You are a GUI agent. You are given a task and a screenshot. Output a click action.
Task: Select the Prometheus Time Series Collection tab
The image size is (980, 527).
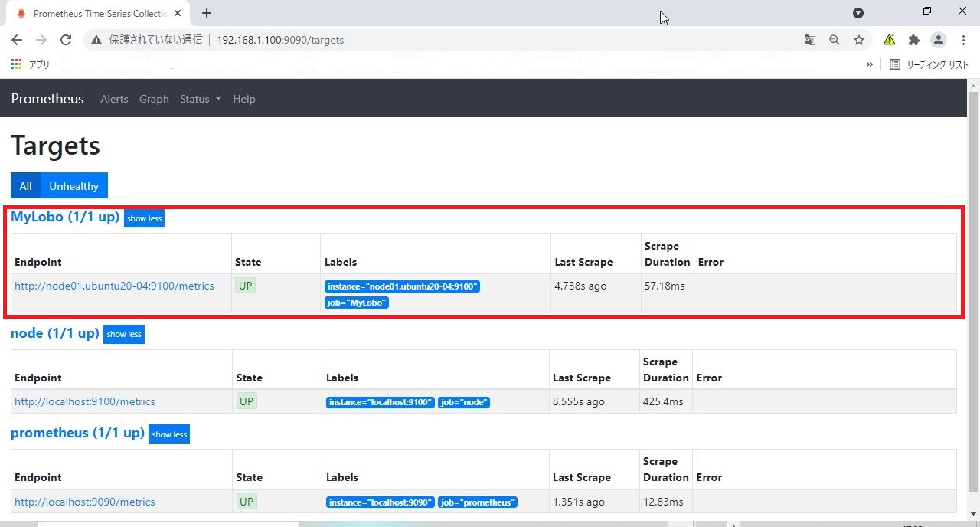tap(98, 13)
